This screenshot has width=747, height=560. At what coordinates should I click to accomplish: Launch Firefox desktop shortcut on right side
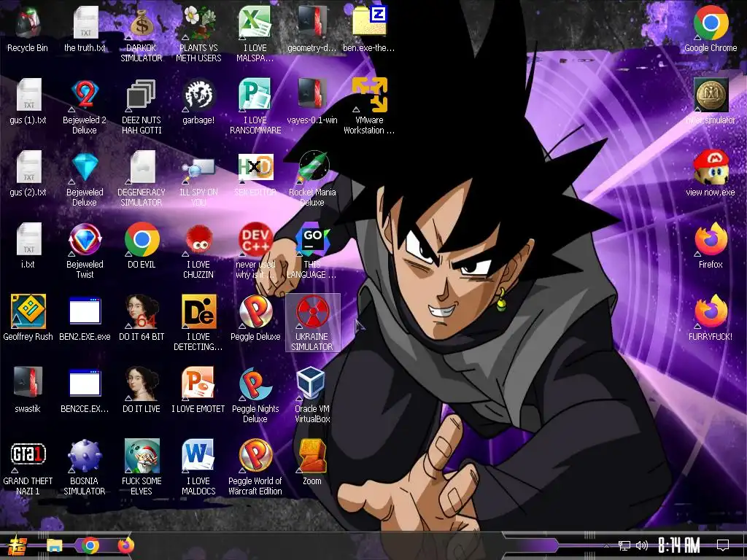tap(711, 246)
